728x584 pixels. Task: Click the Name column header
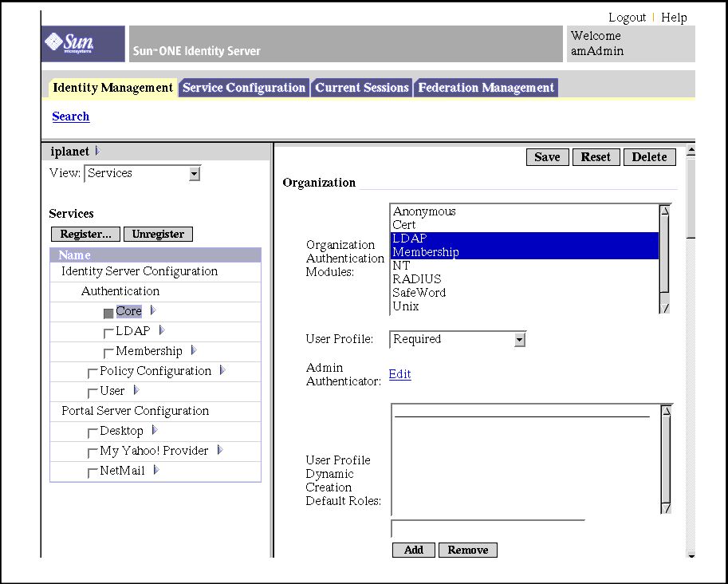click(155, 255)
